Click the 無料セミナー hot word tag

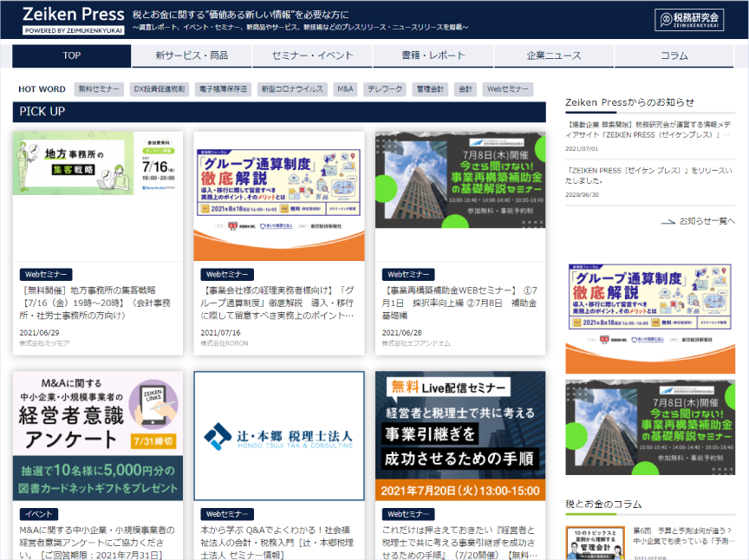click(x=99, y=89)
